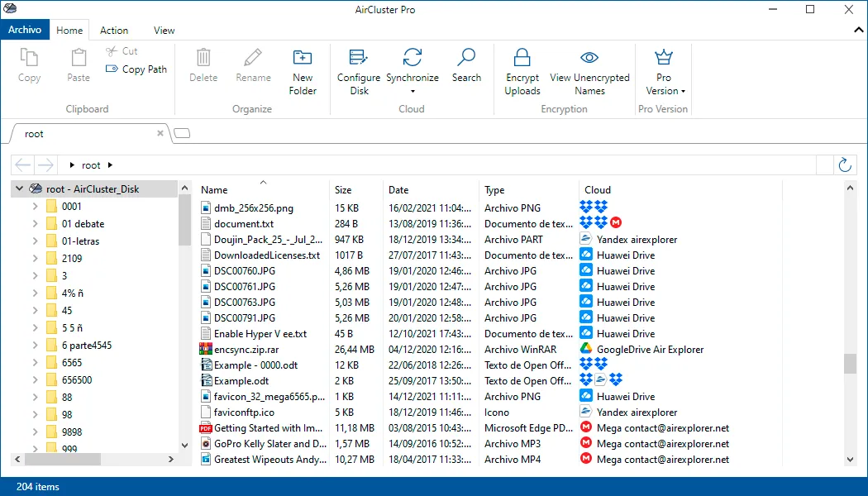Image resolution: width=868 pixels, height=496 pixels.
Task: Open the breadcrumb arrow after root
Action: click(110, 165)
